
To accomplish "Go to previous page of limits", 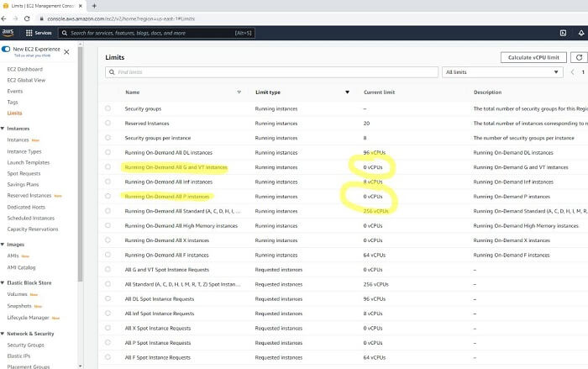I will click(574, 73).
